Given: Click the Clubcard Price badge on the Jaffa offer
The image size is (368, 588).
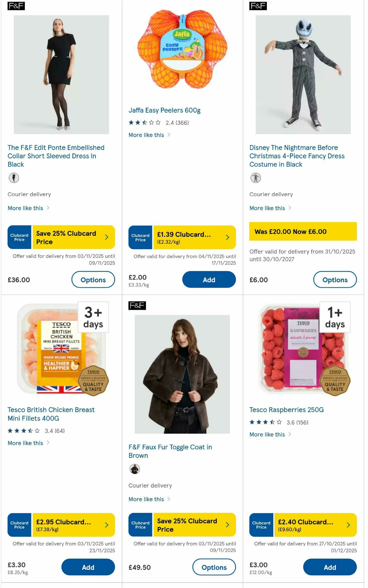Looking at the screenshot, I should tap(140, 237).
